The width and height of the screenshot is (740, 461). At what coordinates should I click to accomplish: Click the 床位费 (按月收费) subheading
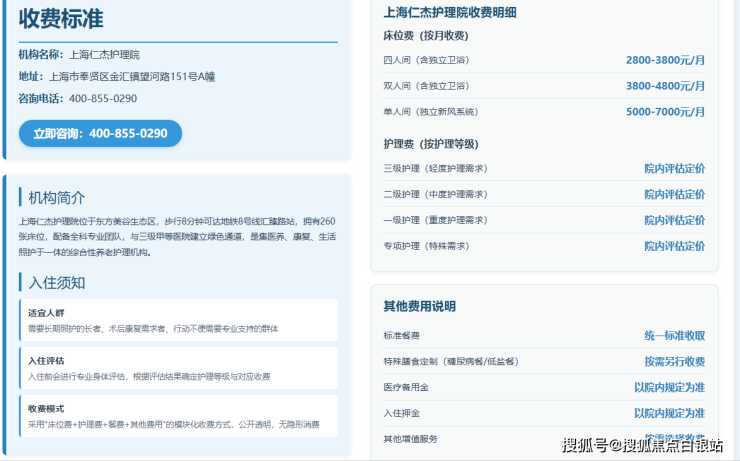pyautogui.click(x=426, y=36)
